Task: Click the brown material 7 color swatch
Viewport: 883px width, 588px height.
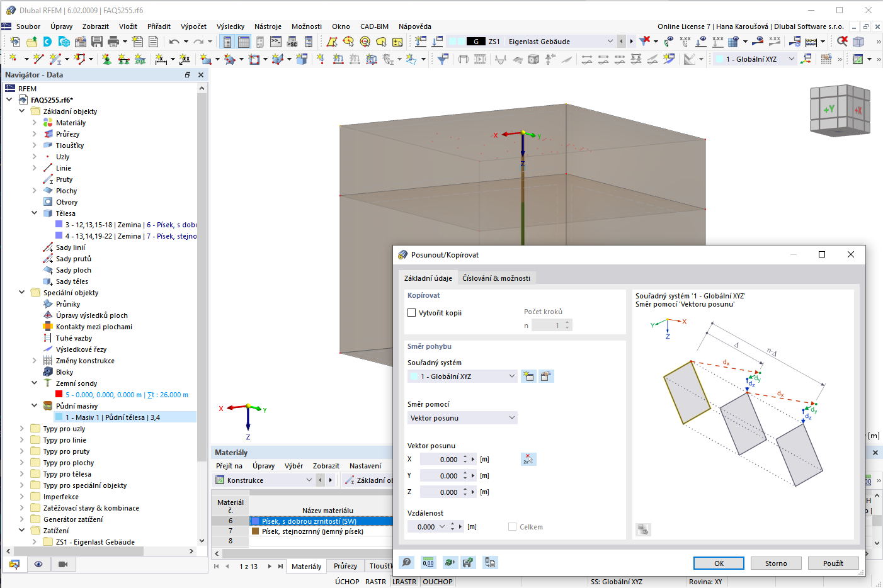Action: [x=256, y=531]
